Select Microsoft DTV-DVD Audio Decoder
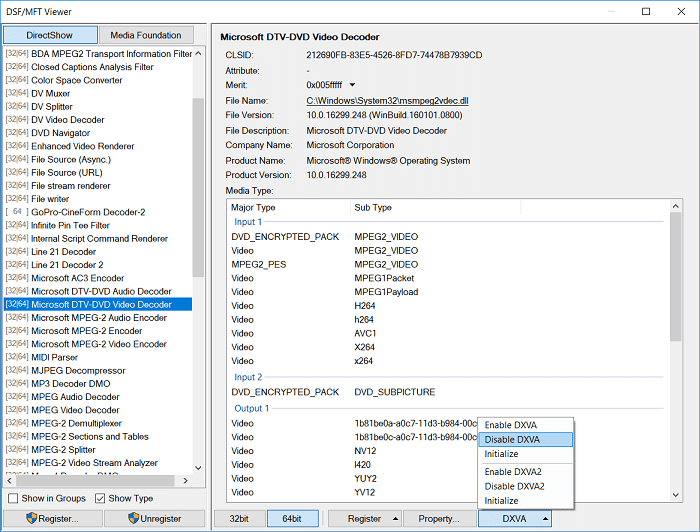This screenshot has height=532, width=700. pyautogui.click(x=98, y=291)
